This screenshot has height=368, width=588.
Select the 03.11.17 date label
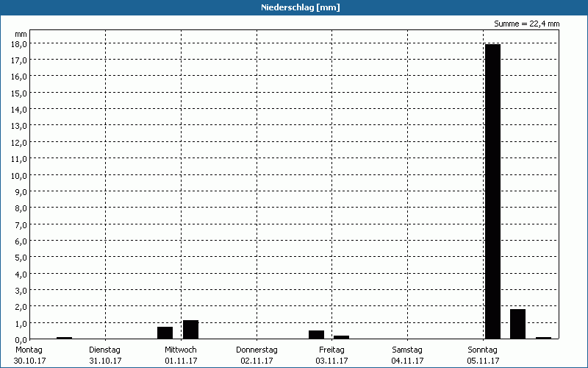332,361
